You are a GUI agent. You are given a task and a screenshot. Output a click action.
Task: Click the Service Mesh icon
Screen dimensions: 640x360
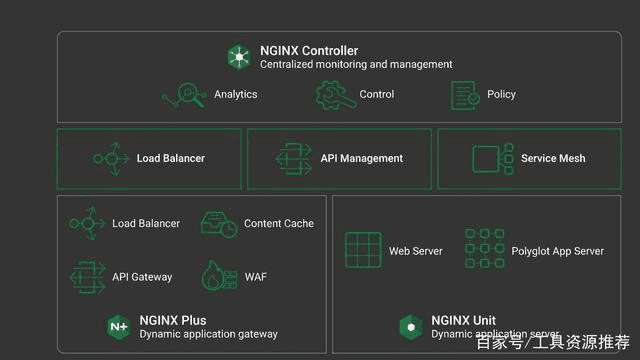493,159
